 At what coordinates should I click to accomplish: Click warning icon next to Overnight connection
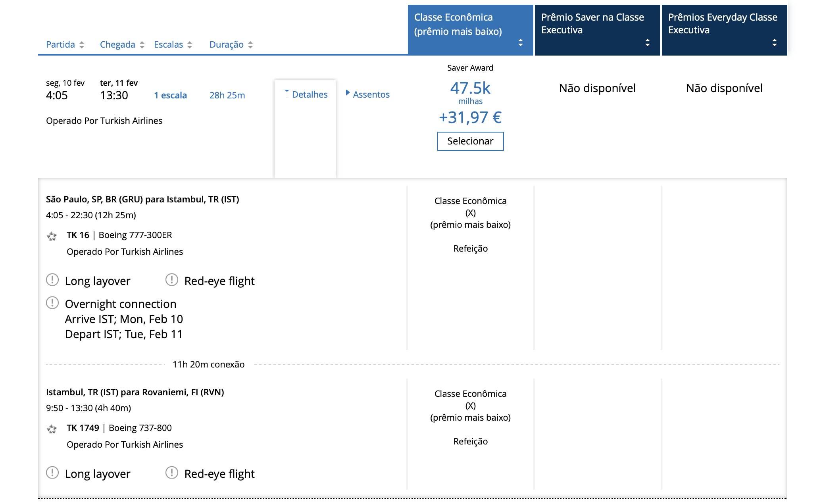coord(52,303)
